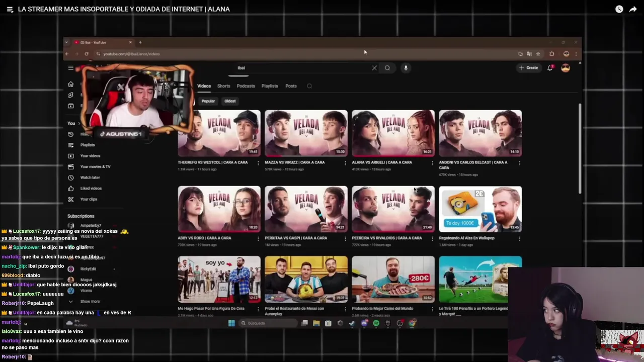Open Microsoft Store in taskbar

tap(328, 323)
